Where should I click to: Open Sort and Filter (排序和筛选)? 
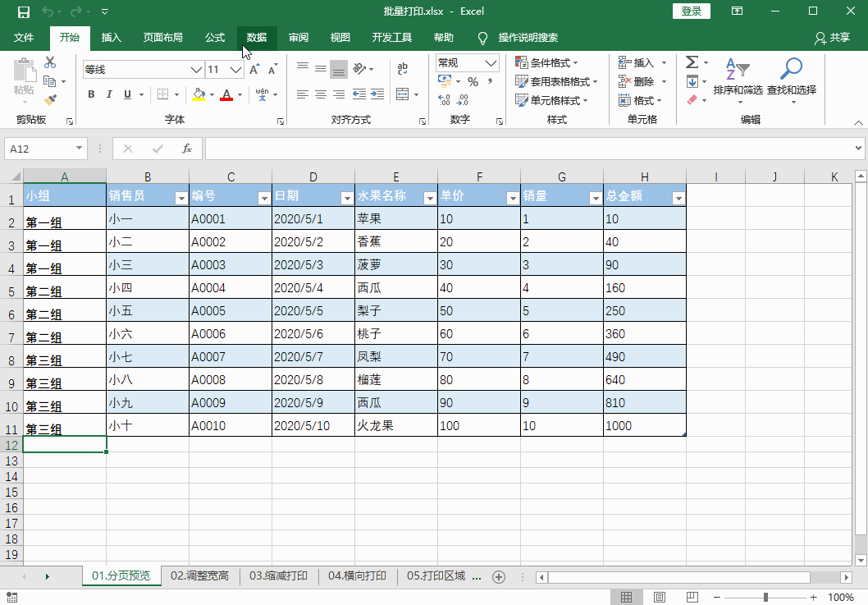coord(738,80)
